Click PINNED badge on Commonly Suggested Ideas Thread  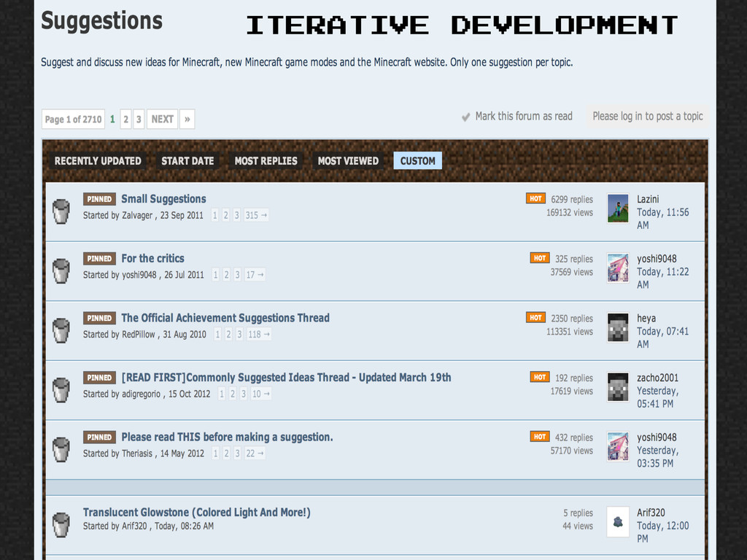click(x=99, y=378)
